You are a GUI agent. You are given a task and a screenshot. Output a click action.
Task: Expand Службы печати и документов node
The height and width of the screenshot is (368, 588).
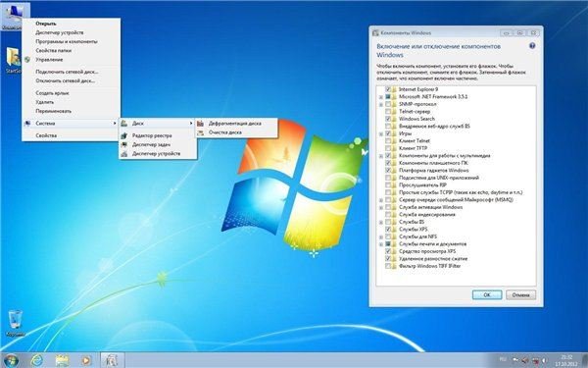(381, 244)
